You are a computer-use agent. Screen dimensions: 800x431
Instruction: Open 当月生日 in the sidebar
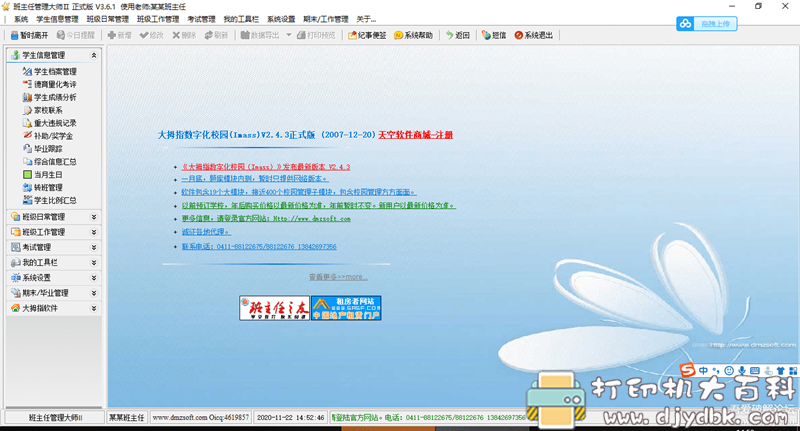[43, 174]
